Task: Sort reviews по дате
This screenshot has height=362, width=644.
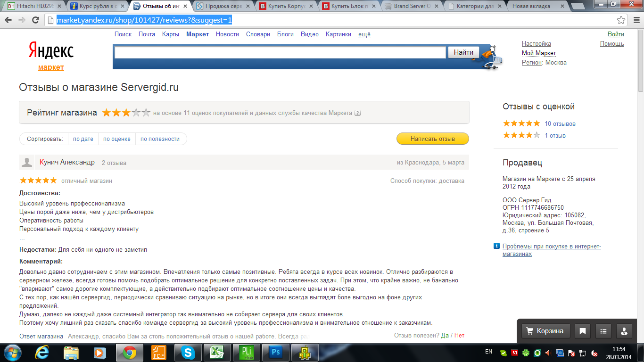Action: [x=83, y=139]
